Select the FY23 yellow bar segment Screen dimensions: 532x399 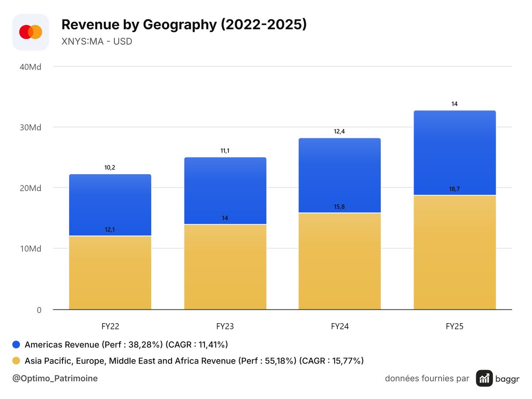tap(225, 267)
